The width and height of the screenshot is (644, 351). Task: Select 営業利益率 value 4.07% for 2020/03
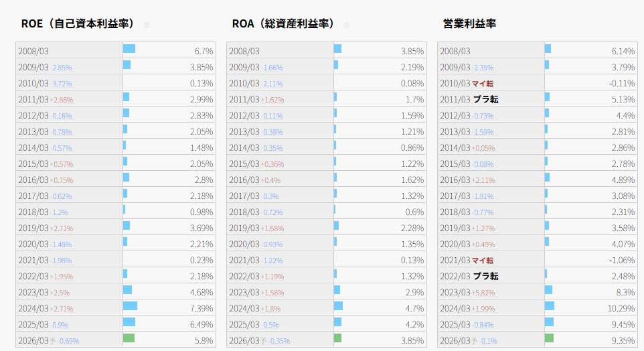pyautogui.click(x=623, y=244)
